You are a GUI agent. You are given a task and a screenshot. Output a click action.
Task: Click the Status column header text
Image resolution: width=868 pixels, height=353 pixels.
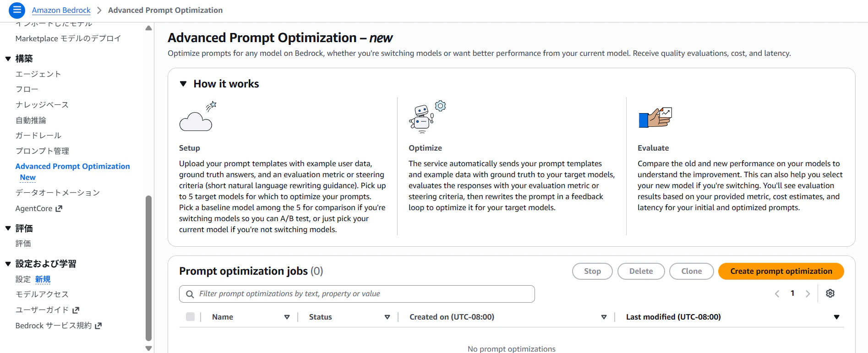[320, 317]
